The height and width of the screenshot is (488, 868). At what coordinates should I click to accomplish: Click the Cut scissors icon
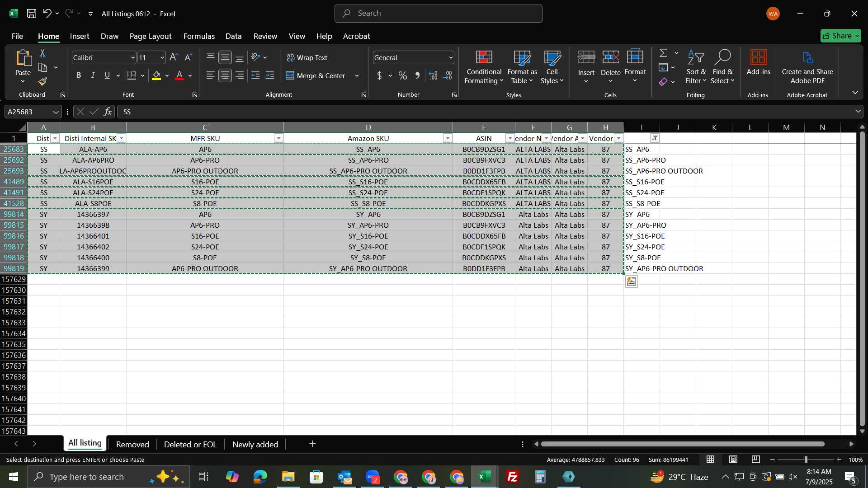tap(42, 53)
